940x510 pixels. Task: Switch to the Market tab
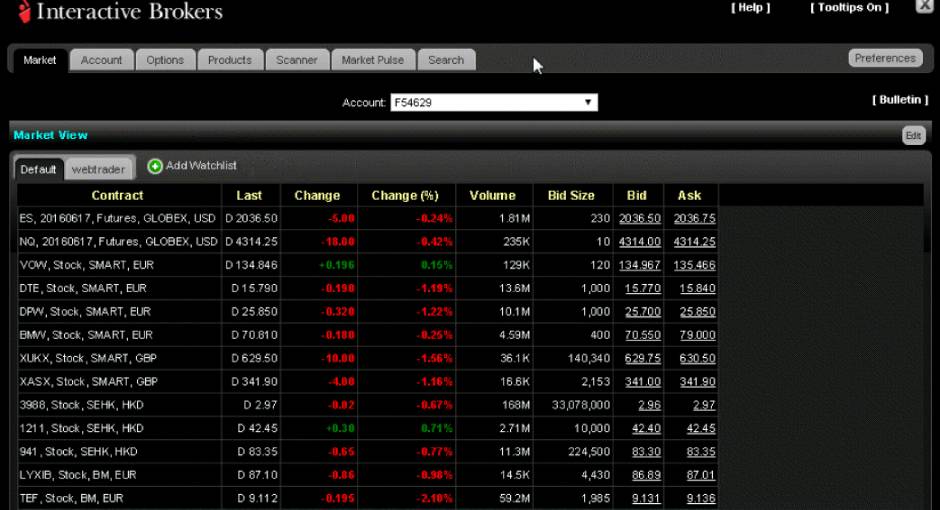coord(40,60)
